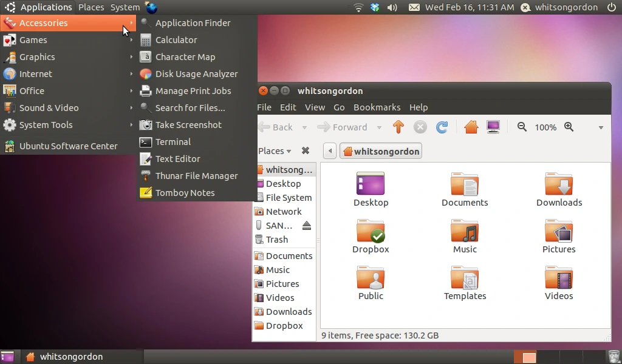Reload the current folder view
This screenshot has height=364, width=622.
[x=442, y=127]
